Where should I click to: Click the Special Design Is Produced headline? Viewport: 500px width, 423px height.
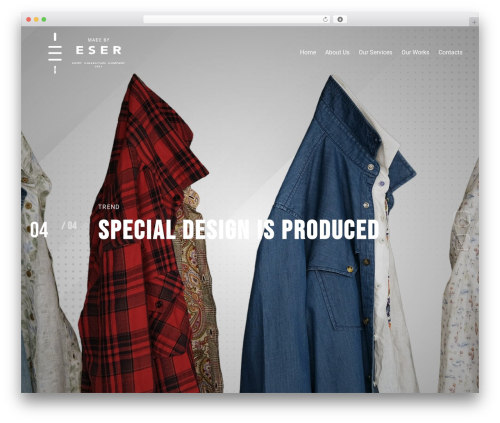[x=239, y=229]
